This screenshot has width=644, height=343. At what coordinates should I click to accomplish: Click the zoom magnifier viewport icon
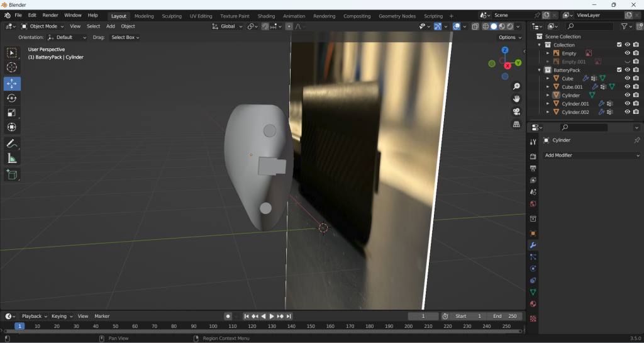pyautogui.click(x=516, y=86)
